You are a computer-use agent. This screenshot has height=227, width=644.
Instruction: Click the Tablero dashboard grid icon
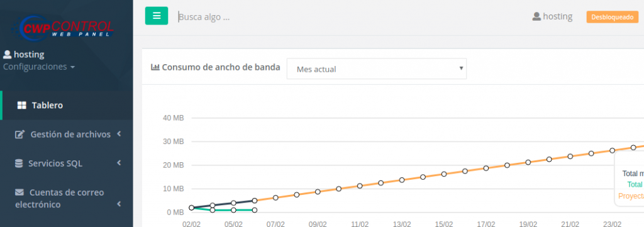pos(22,105)
